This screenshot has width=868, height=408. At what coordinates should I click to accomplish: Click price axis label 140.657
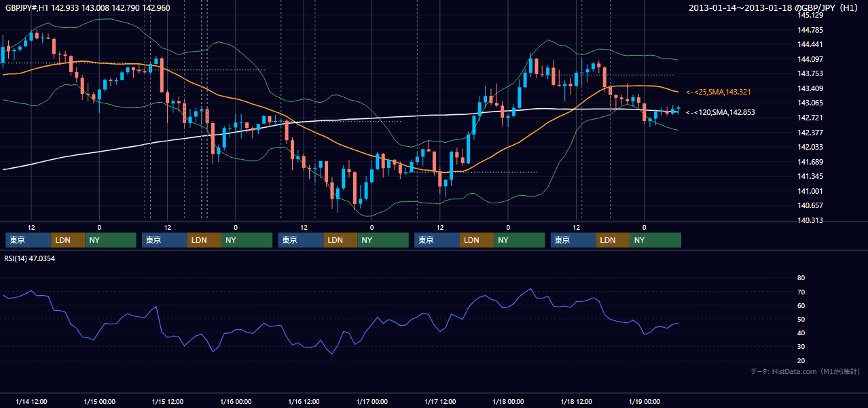pos(810,205)
